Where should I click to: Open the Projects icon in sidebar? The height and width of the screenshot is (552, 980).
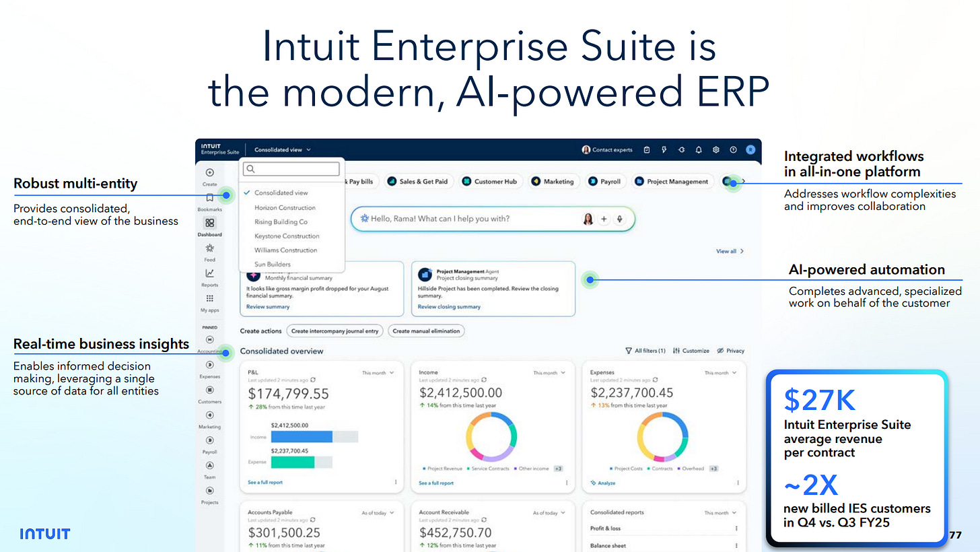coord(210,491)
